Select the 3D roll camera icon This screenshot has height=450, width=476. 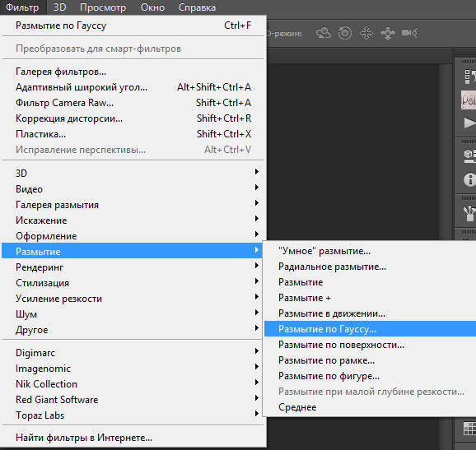pyautogui.click(x=345, y=33)
